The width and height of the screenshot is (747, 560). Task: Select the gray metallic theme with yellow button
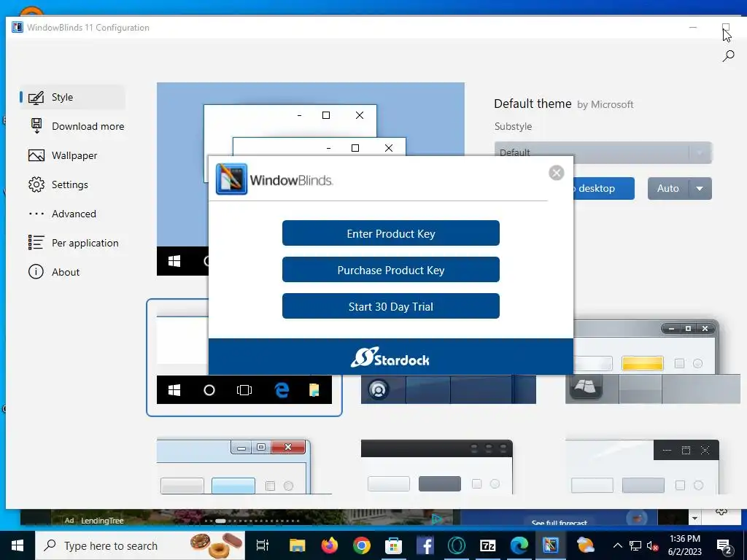[x=653, y=362]
